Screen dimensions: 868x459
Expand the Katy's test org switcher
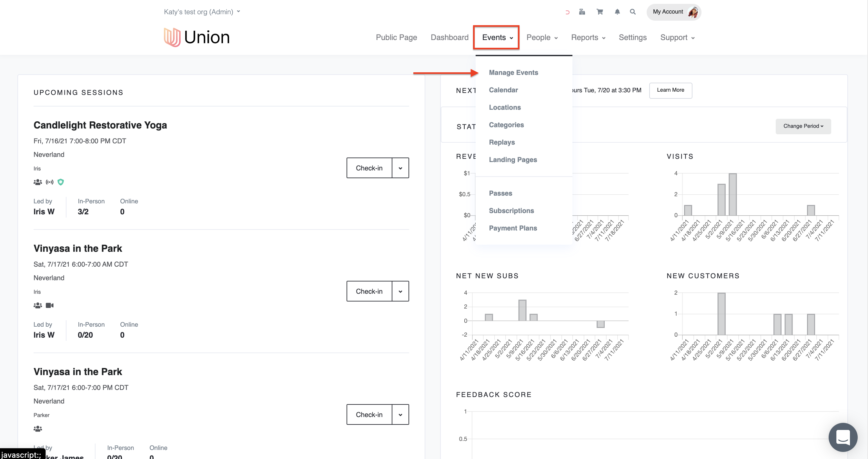tap(202, 12)
